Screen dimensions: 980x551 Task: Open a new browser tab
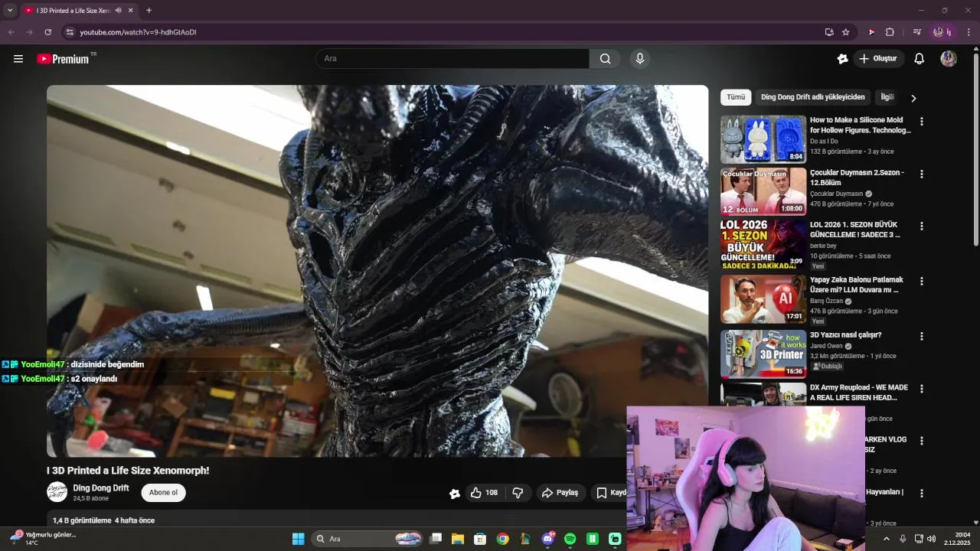tap(149, 11)
